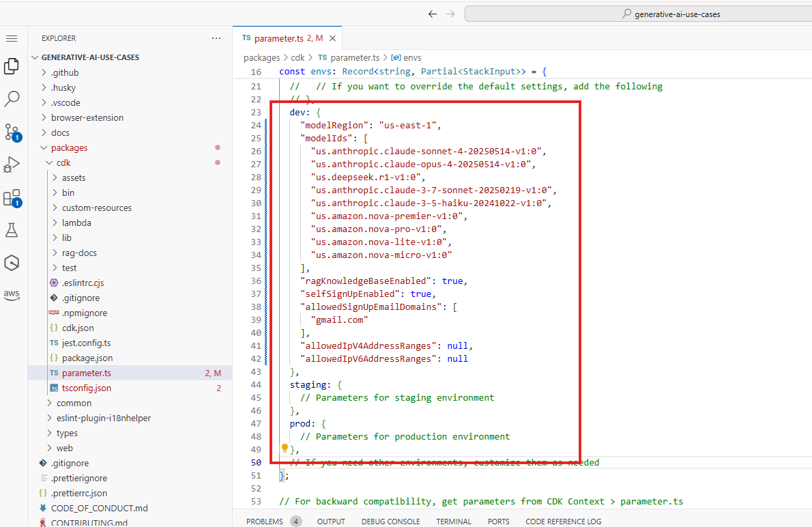Open the .prettierrc.json file
The height and width of the screenshot is (527, 812).
point(130,494)
